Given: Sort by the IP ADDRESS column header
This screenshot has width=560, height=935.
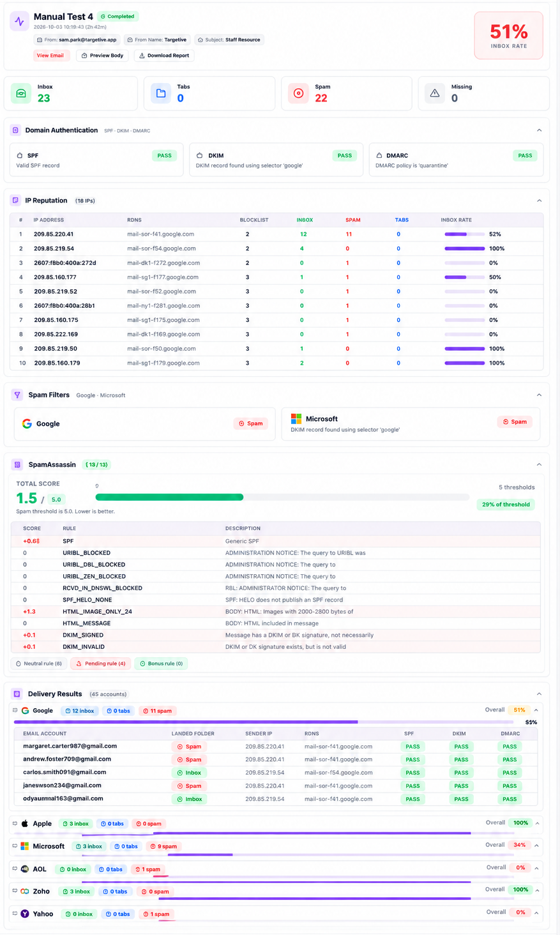Looking at the screenshot, I should (x=49, y=220).
